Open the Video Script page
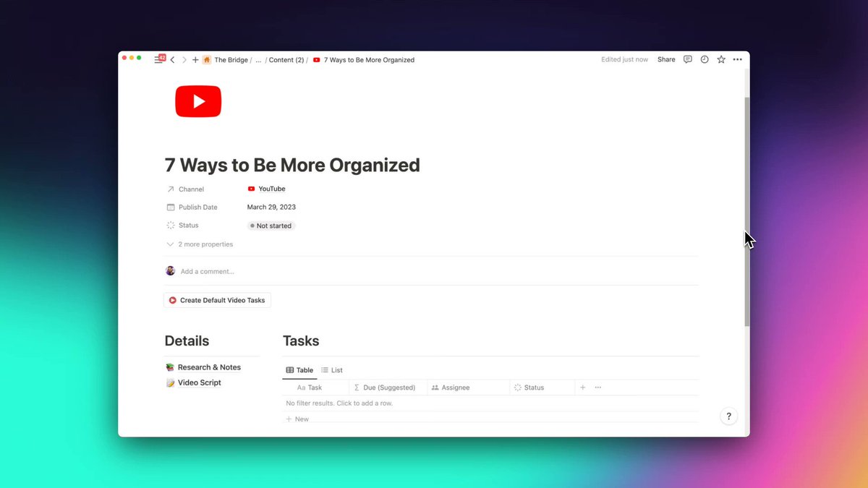 click(193, 382)
